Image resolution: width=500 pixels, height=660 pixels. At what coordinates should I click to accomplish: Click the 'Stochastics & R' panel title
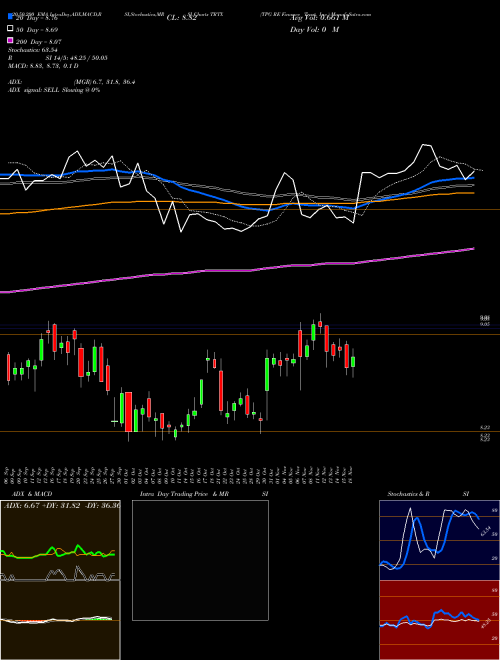(408, 494)
